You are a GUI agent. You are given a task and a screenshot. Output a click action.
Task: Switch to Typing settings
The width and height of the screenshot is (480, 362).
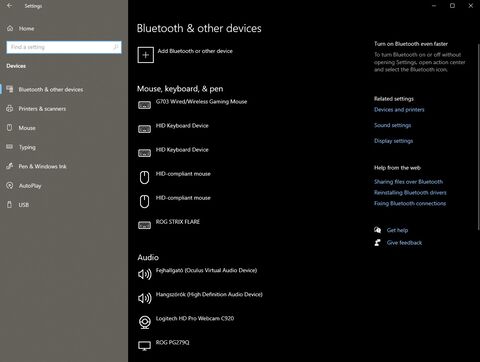point(27,147)
